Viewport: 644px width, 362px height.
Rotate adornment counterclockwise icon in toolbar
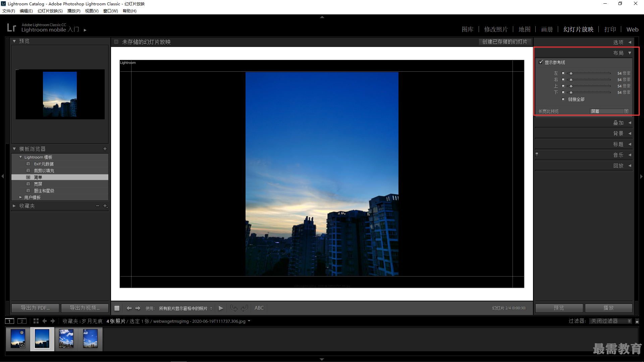234,308
